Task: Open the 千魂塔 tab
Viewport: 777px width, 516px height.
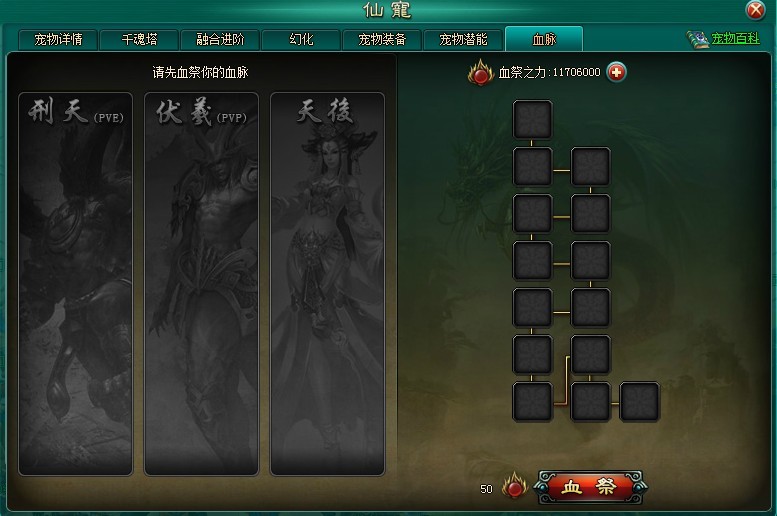Action: (x=139, y=40)
